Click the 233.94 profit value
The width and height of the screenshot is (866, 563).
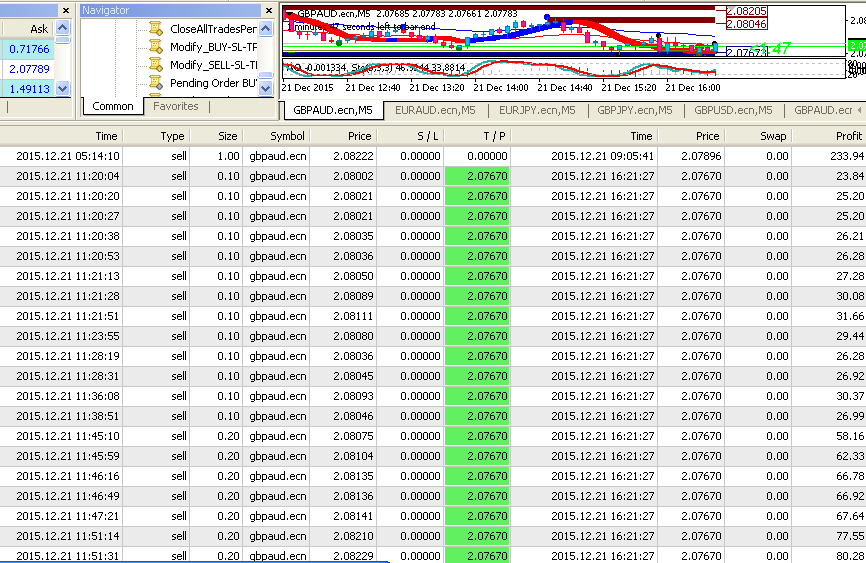[847, 156]
